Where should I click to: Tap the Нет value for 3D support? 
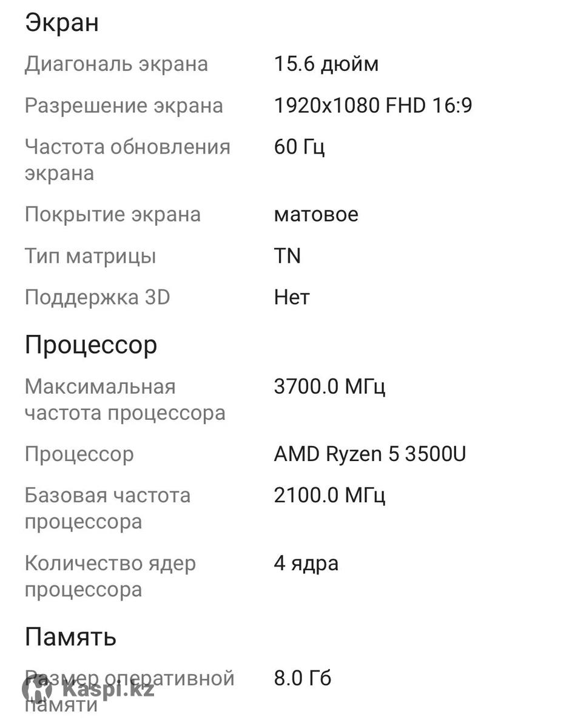pos(292,297)
